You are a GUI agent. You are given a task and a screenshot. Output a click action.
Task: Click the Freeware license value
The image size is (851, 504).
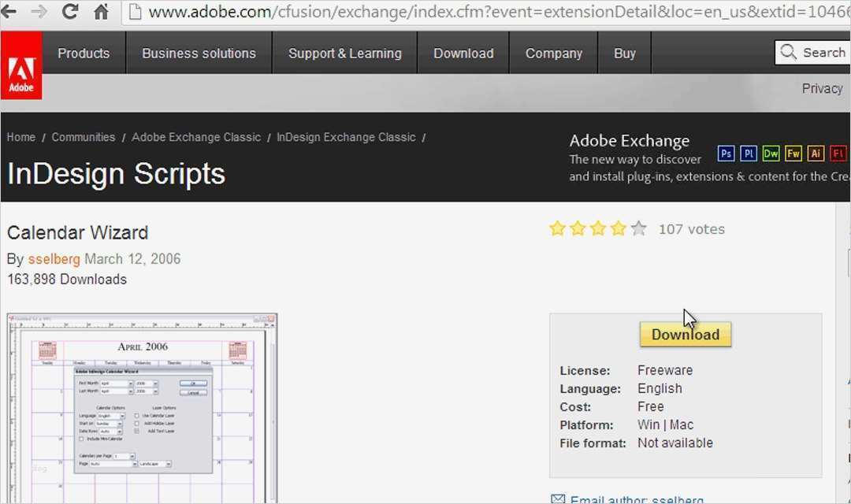point(665,370)
